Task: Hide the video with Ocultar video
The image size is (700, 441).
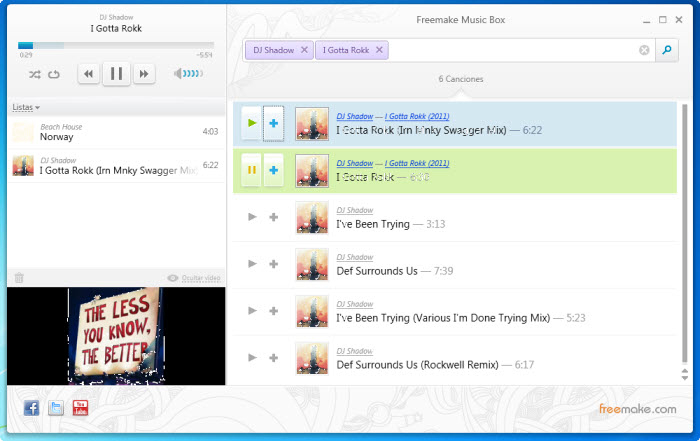Action: pyautogui.click(x=194, y=278)
